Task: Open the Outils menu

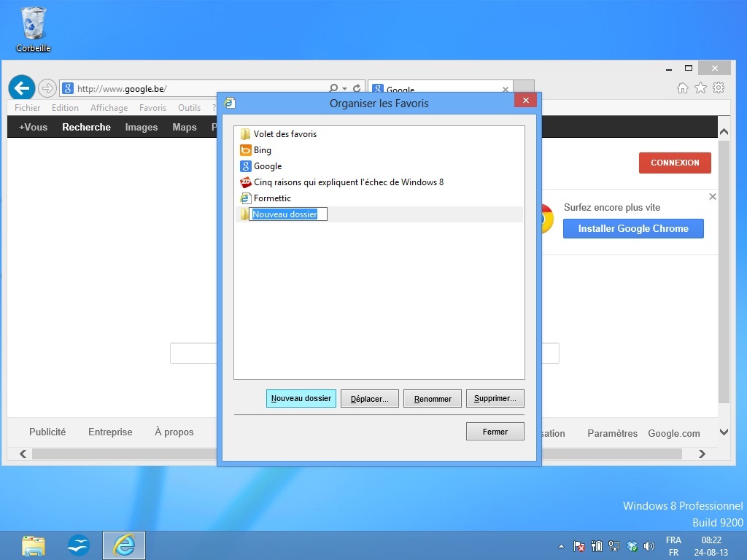Action: pyautogui.click(x=189, y=108)
